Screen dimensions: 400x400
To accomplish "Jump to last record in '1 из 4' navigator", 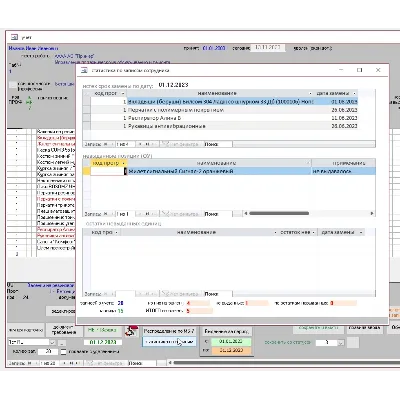I will point(147,144).
